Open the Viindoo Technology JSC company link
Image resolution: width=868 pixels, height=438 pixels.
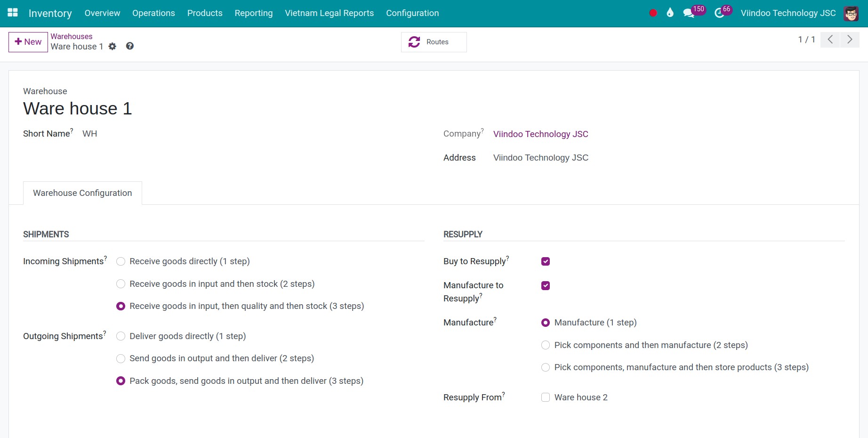(541, 134)
